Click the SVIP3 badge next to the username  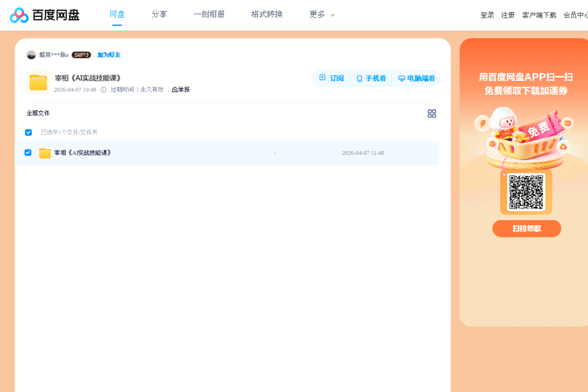pos(81,55)
